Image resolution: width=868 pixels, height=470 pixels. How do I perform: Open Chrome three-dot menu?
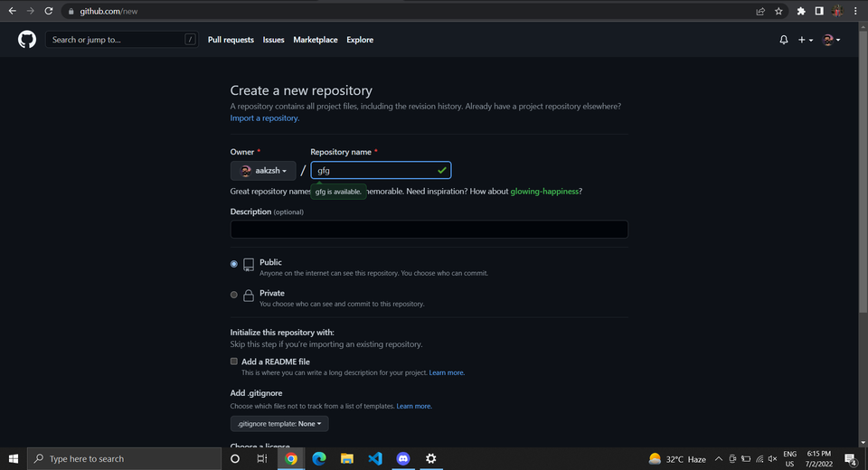[x=855, y=11]
